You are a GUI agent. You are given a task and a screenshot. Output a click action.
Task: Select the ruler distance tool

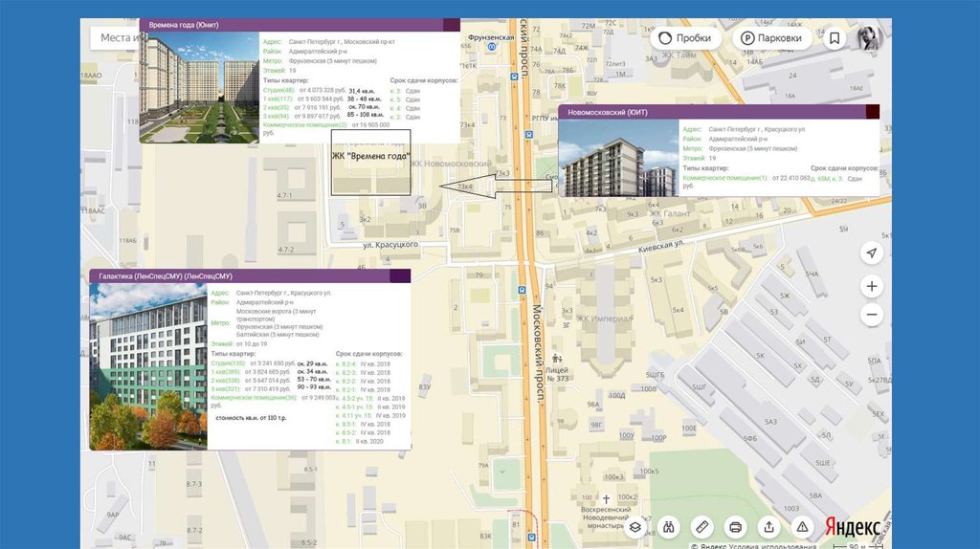click(x=702, y=527)
